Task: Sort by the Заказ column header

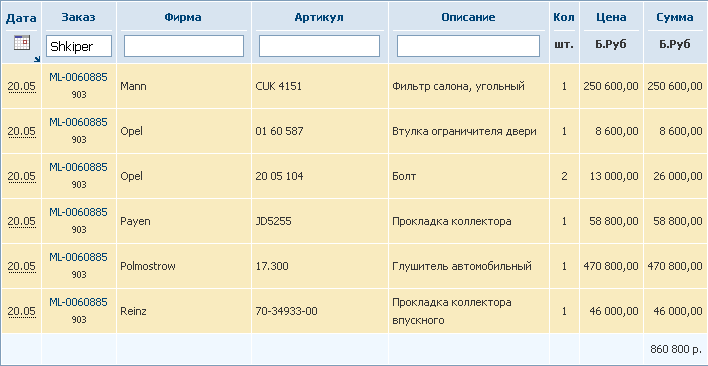Action: [79, 17]
